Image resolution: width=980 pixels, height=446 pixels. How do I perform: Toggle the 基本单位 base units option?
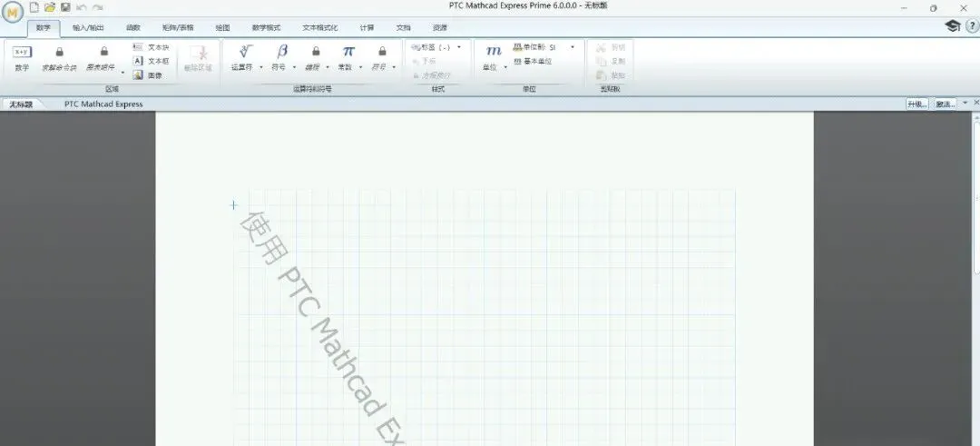click(x=533, y=61)
